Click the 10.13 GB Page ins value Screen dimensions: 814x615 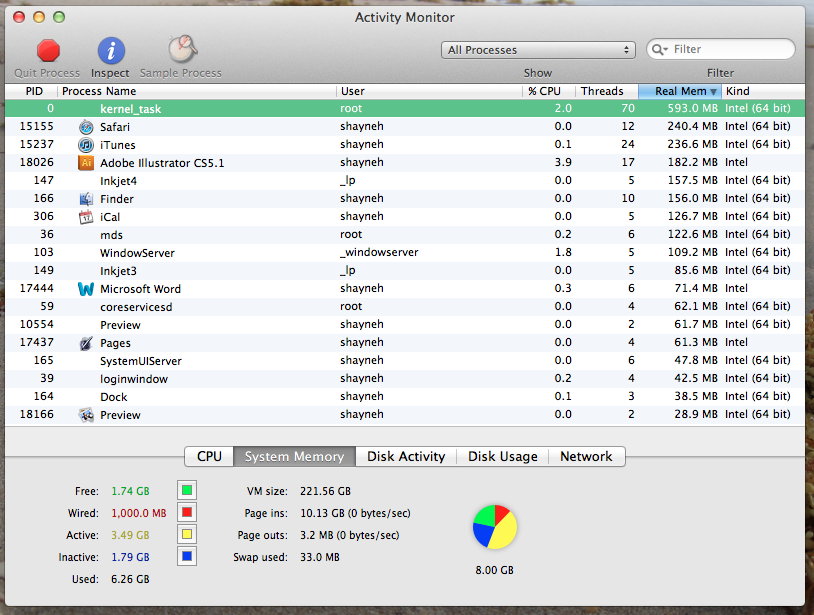[356, 513]
